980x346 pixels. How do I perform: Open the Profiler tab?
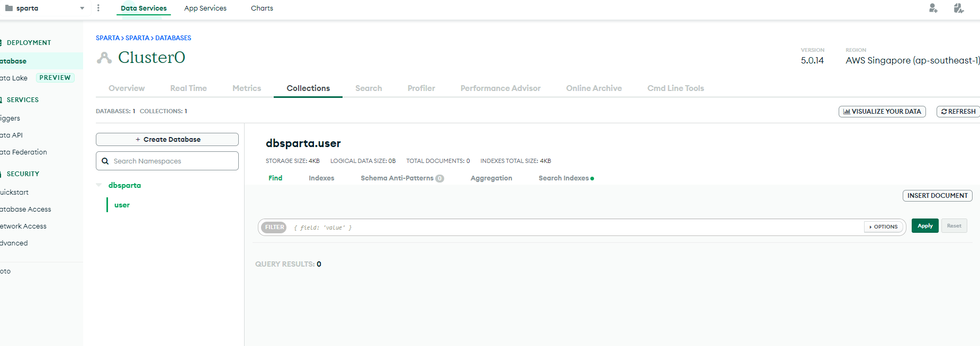[421, 88]
